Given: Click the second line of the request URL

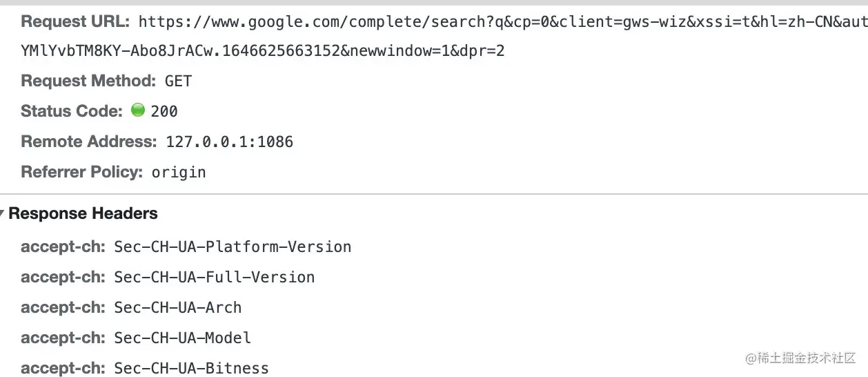Looking at the screenshot, I should [263, 51].
